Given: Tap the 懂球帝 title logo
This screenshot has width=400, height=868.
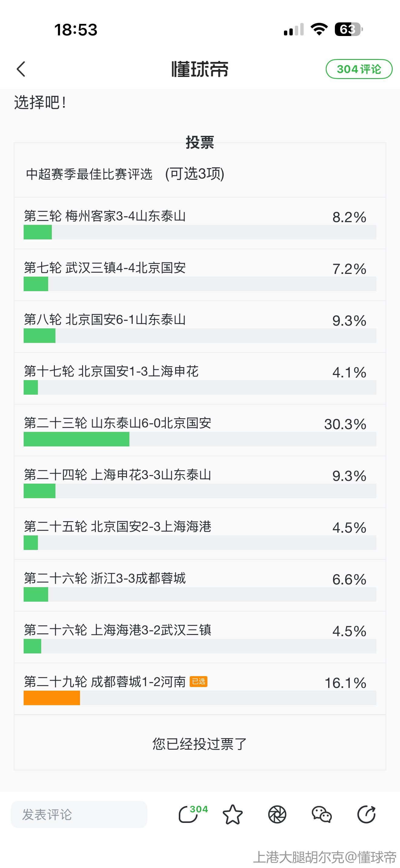Looking at the screenshot, I should (x=200, y=69).
